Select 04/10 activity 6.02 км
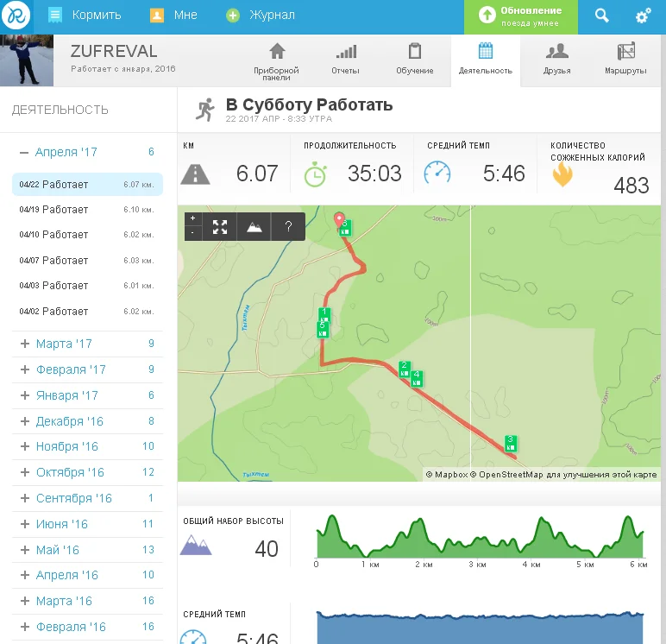 [x=87, y=235]
